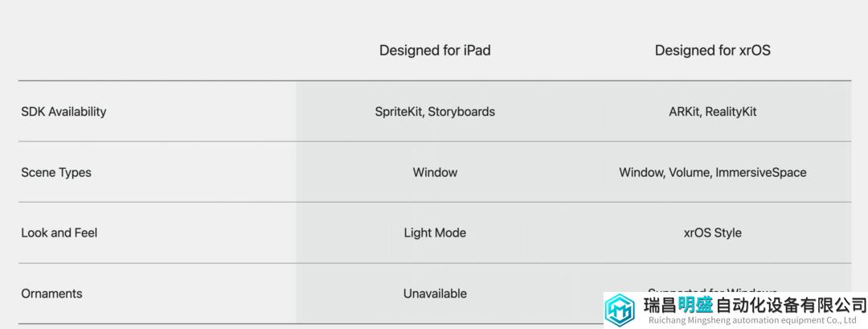
Task: Select the Ornaments row label
Action: (x=51, y=294)
